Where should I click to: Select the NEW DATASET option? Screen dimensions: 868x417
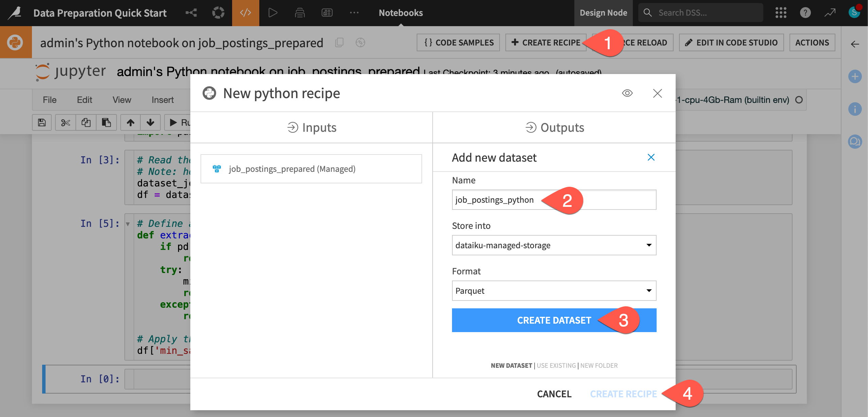click(x=511, y=365)
